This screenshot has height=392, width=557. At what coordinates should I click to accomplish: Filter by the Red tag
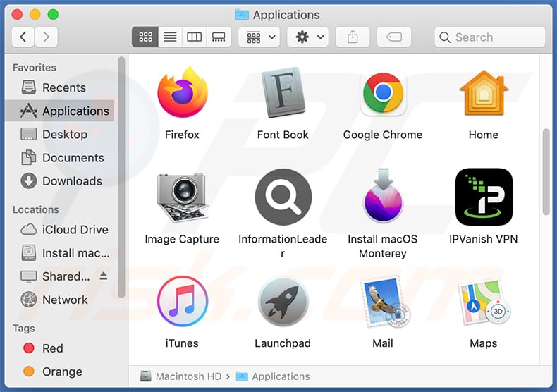click(61, 348)
